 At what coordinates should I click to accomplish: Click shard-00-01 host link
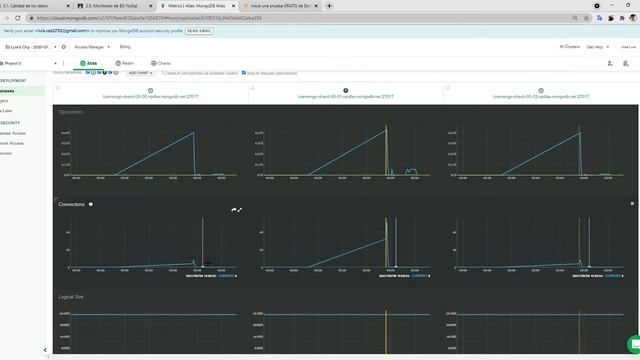[346, 97]
